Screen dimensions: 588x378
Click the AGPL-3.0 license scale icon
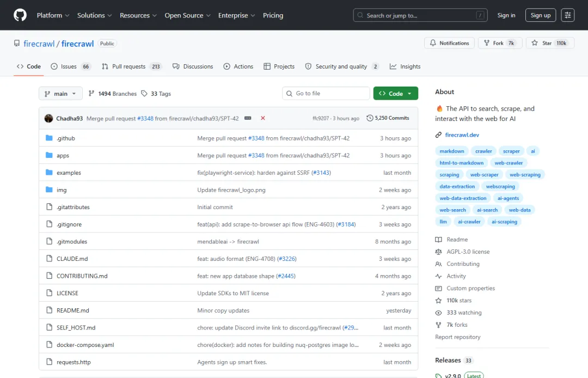pyautogui.click(x=438, y=252)
